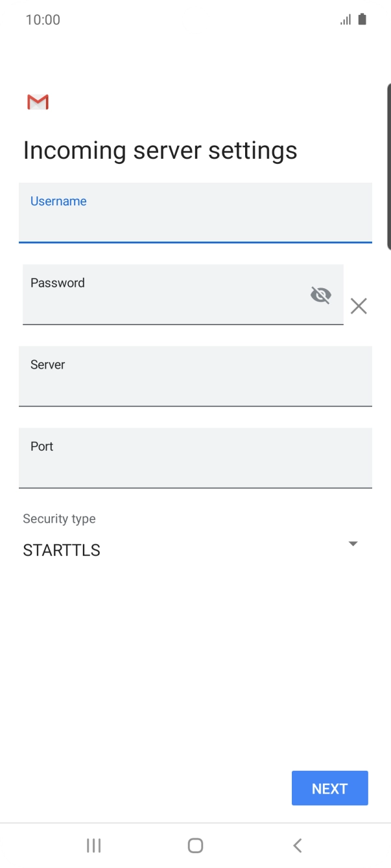Expand STARTTLS security options
The image size is (391, 868).
point(196,543)
